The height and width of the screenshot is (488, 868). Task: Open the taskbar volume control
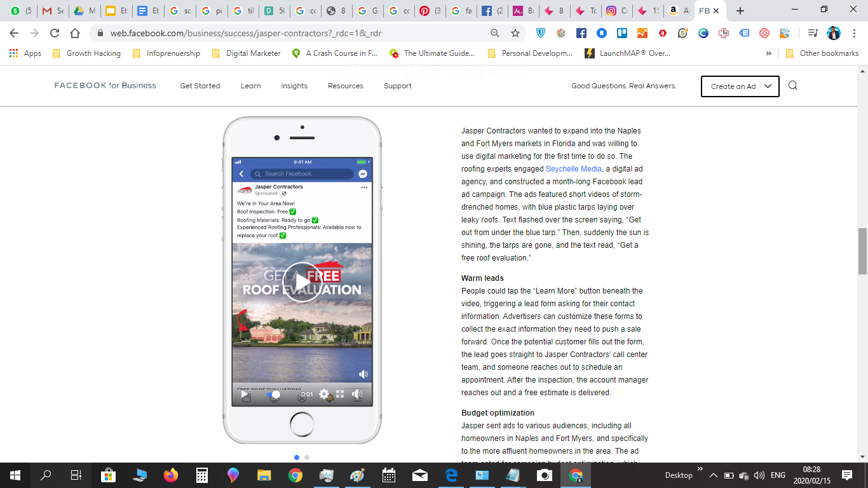click(x=759, y=475)
